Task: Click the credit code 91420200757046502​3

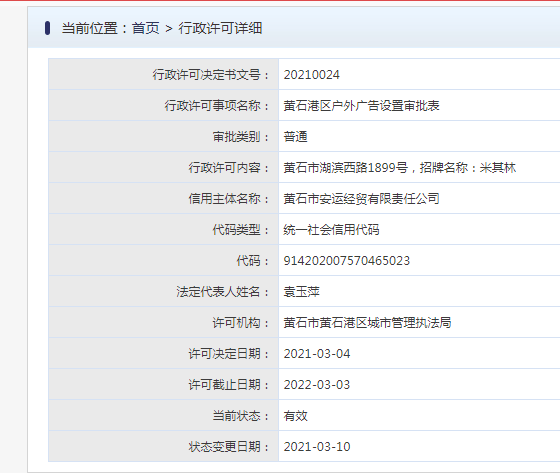Action: [347, 261]
